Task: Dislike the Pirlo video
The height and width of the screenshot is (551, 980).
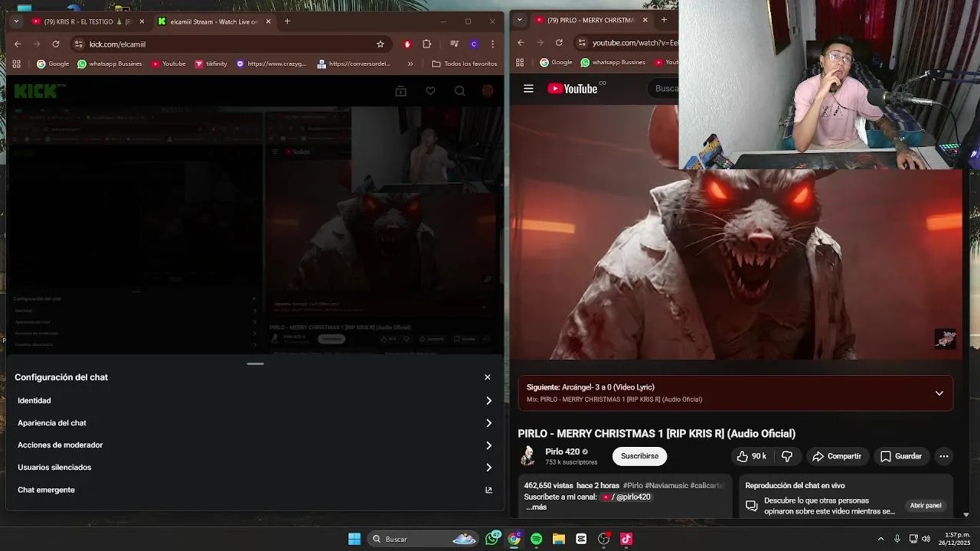Action: tap(787, 456)
